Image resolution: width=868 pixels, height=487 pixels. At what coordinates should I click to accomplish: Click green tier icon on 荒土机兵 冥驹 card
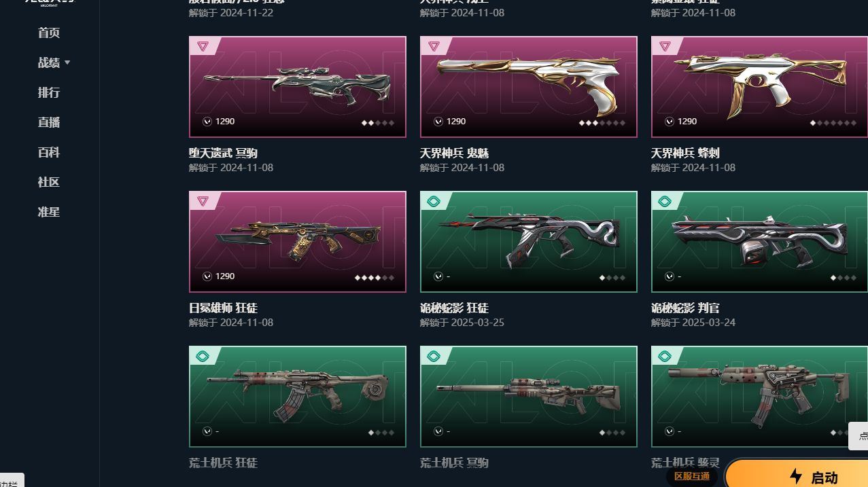point(434,356)
